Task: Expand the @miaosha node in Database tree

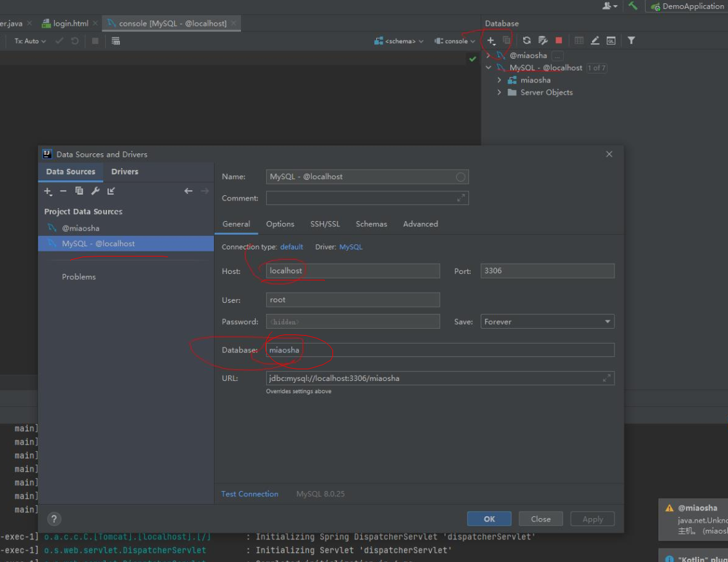Action: point(488,55)
